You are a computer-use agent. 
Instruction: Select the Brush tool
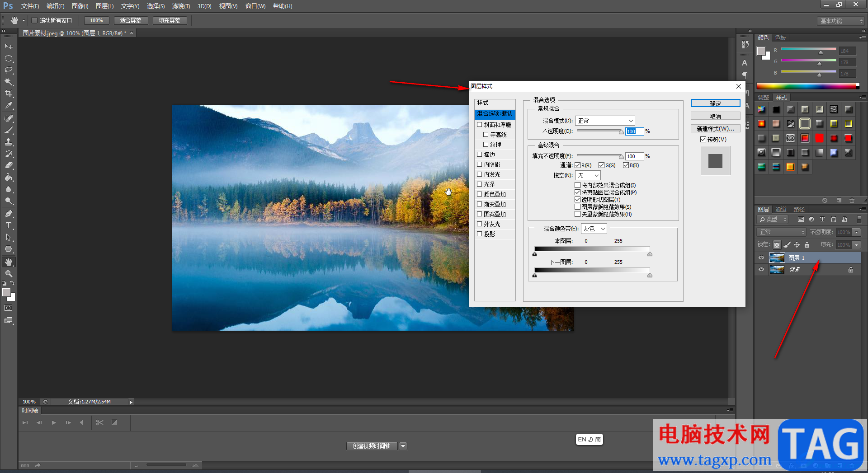(x=9, y=130)
